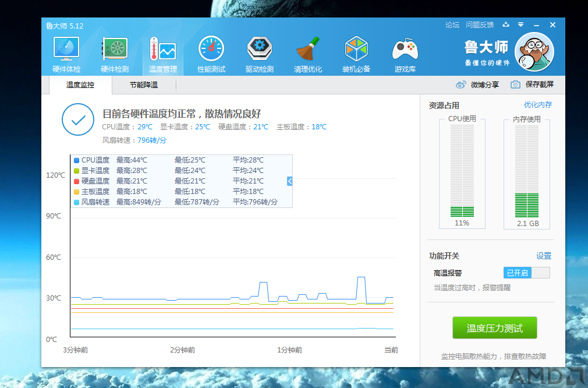Click the cyan 风扇转速 legend swatch

tap(76, 203)
